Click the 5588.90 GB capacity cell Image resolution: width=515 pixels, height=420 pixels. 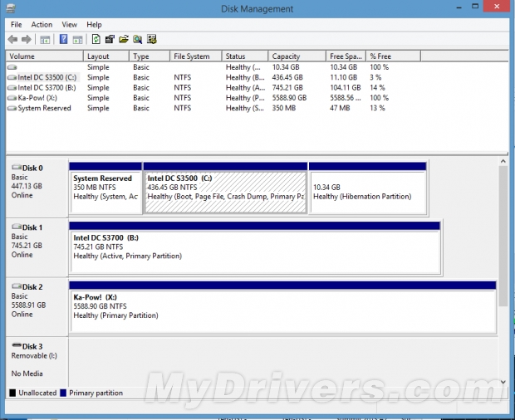click(289, 98)
